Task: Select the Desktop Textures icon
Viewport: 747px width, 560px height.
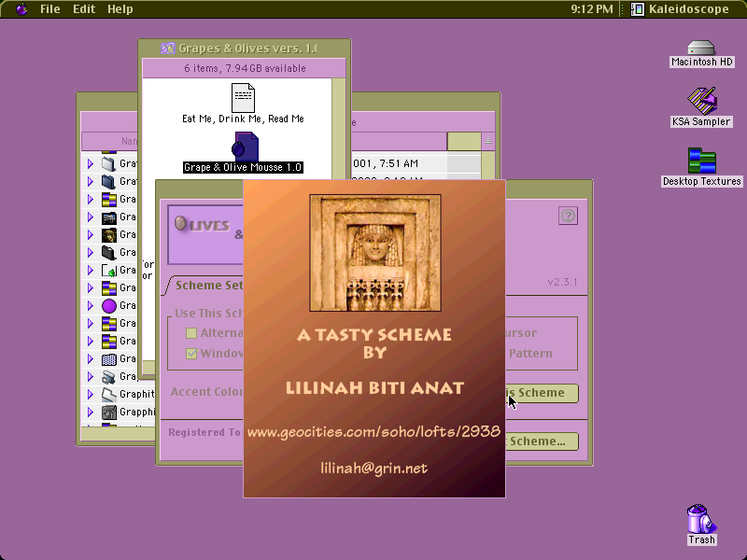Action: click(x=701, y=161)
